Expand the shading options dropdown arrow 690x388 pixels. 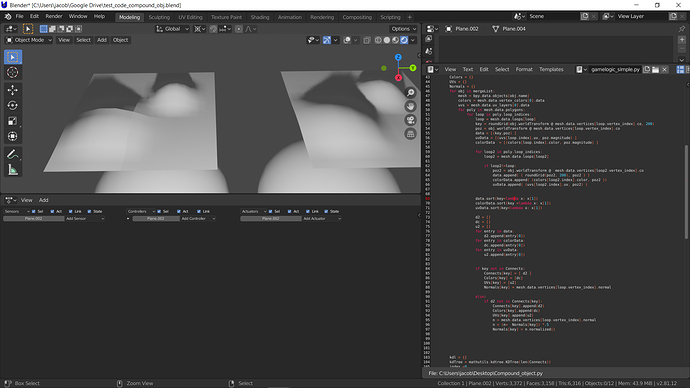tap(413, 40)
